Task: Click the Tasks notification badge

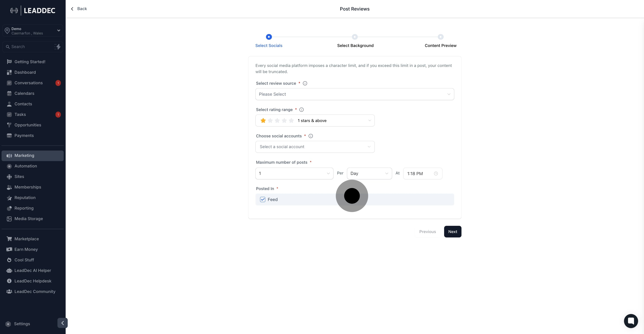Action: click(58, 115)
